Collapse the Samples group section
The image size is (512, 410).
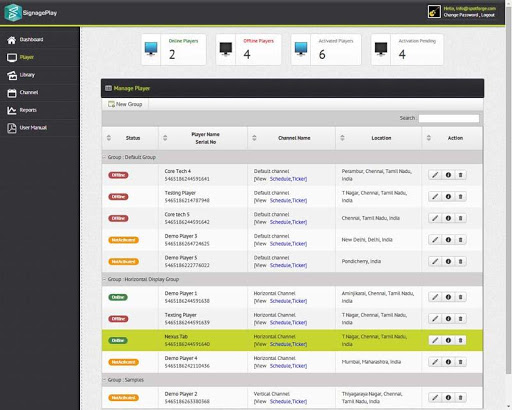(104, 380)
